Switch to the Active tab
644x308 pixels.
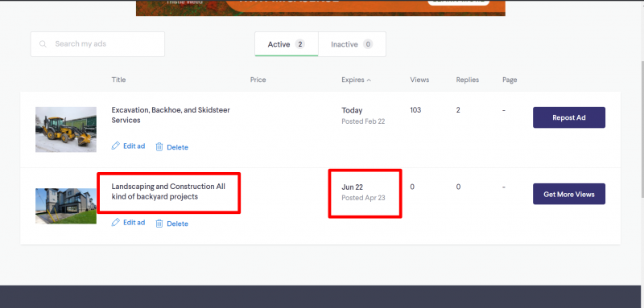(287, 44)
